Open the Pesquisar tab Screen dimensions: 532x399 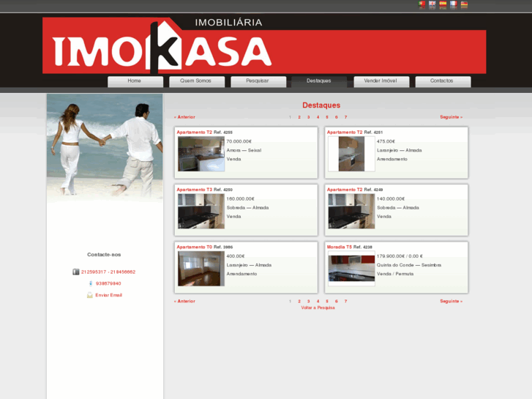pyautogui.click(x=258, y=81)
